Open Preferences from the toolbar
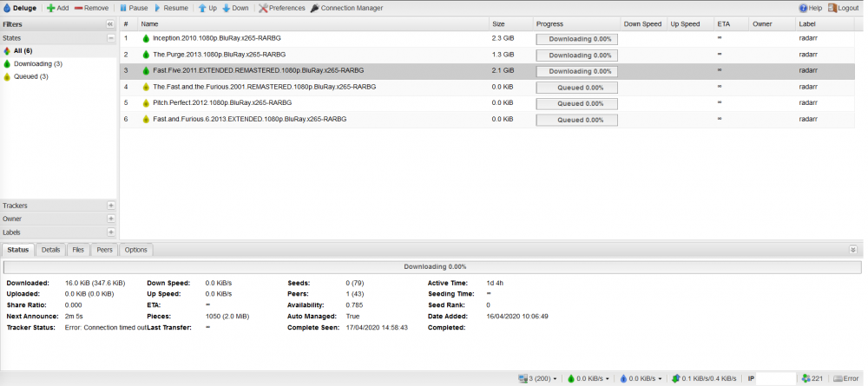868x386 pixels. pyautogui.click(x=282, y=8)
